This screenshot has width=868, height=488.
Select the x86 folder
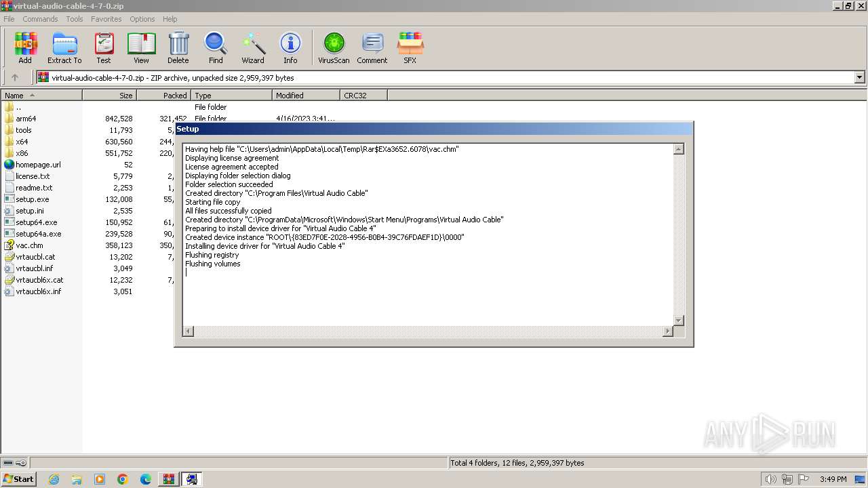pyautogui.click(x=22, y=153)
